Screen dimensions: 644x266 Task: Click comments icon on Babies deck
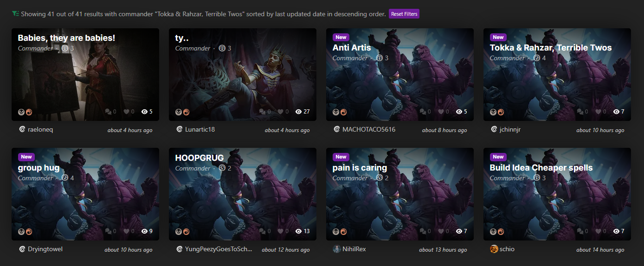(x=109, y=112)
